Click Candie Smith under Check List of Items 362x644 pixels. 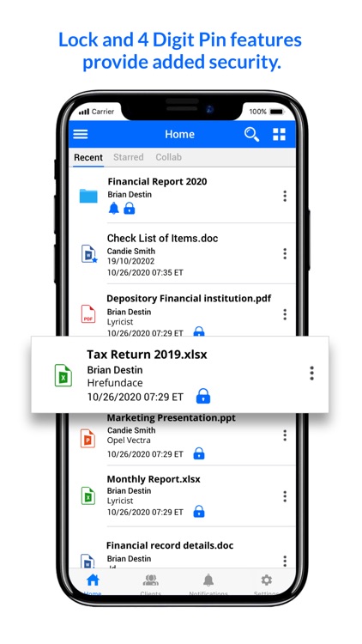[x=131, y=251]
